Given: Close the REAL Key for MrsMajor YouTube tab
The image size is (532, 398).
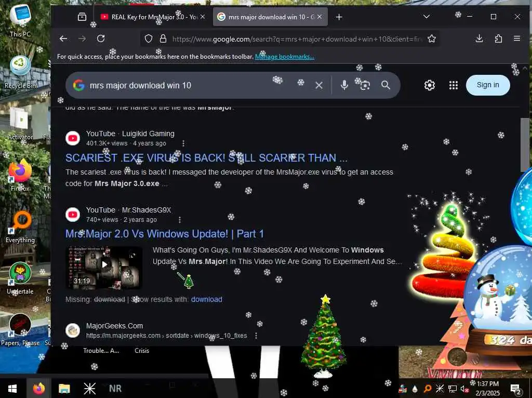Looking at the screenshot, I should (203, 17).
